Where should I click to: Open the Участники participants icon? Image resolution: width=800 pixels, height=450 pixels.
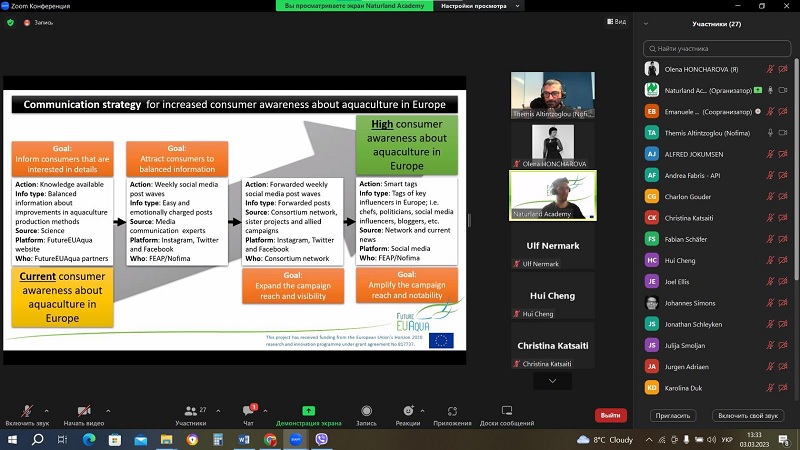(191, 411)
